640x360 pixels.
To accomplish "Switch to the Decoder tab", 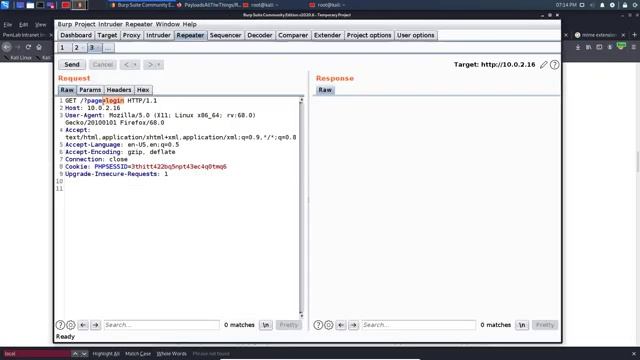I will coord(260,36).
